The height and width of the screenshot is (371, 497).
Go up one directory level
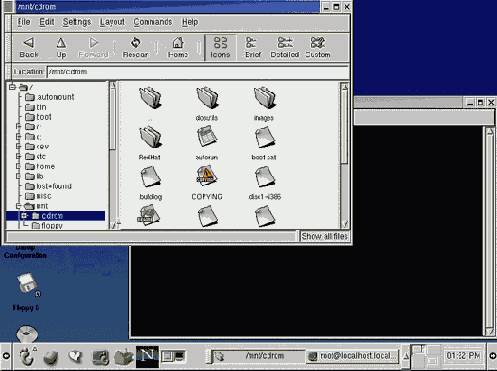pos(61,47)
